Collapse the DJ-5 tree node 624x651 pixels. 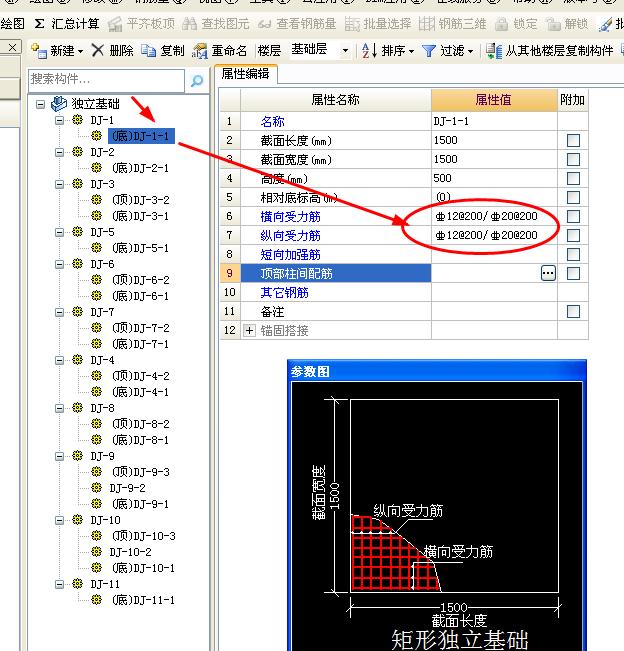click(59, 232)
